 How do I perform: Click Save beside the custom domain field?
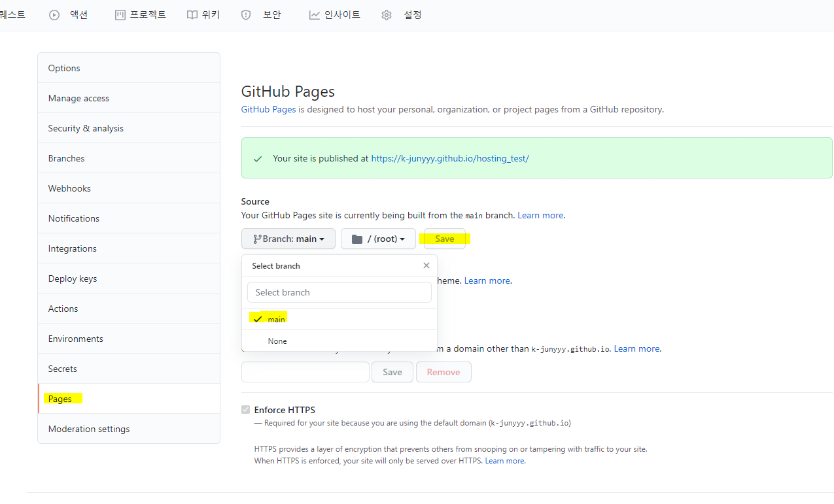392,372
